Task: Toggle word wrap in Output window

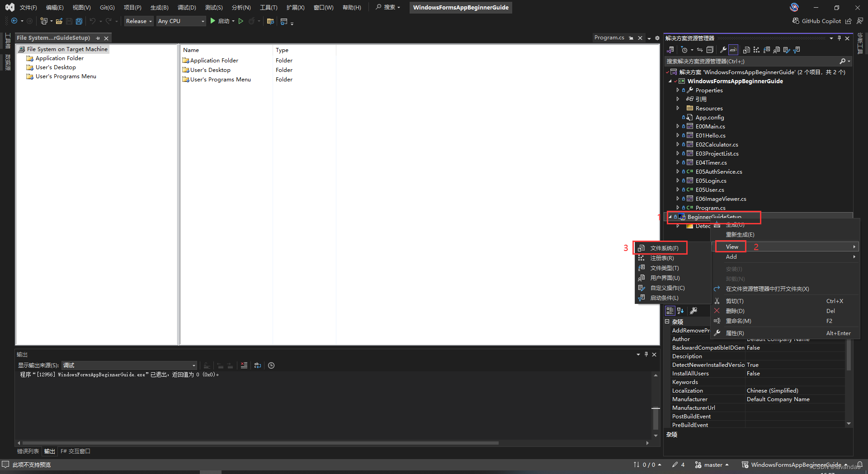Action: tap(258, 365)
